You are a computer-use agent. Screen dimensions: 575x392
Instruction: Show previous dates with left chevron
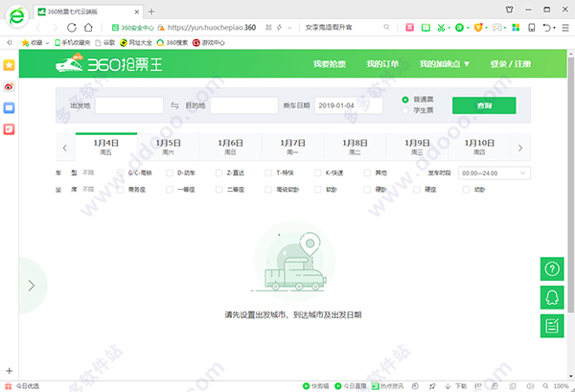click(65, 148)
